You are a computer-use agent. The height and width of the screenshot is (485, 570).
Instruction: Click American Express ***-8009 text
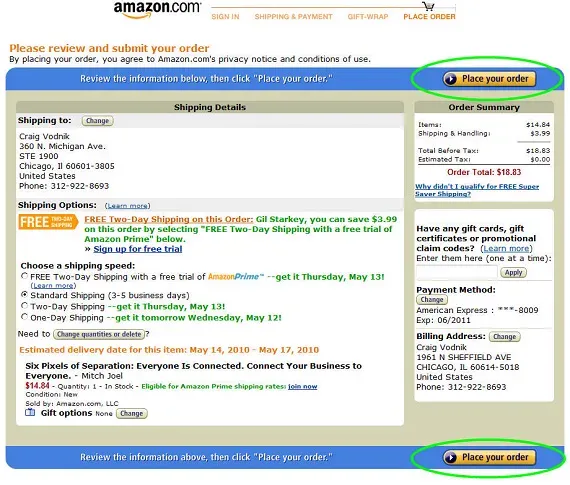point(477,310)
